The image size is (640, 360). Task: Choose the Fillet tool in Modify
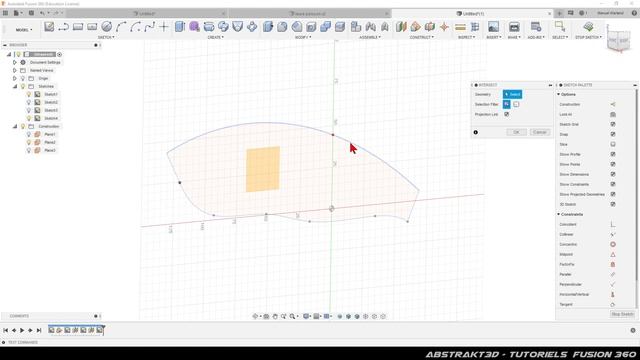coord(282,27)
